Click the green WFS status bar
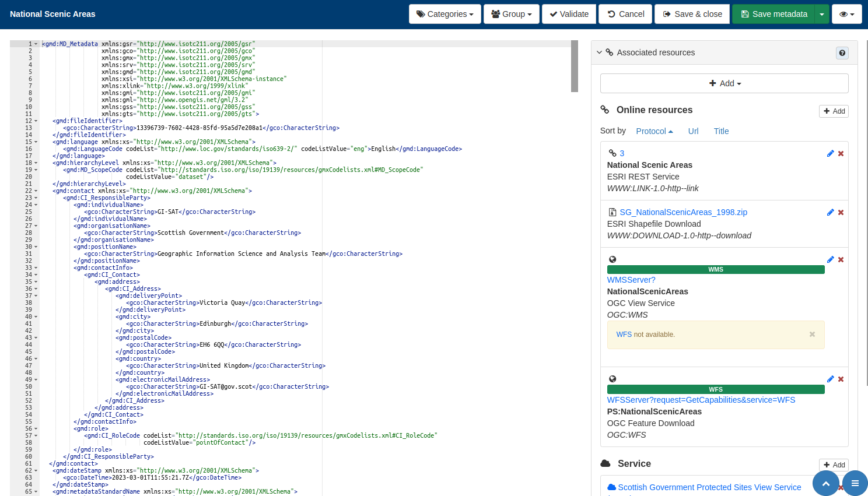This screenshot has height=496, width=868. 716,389
